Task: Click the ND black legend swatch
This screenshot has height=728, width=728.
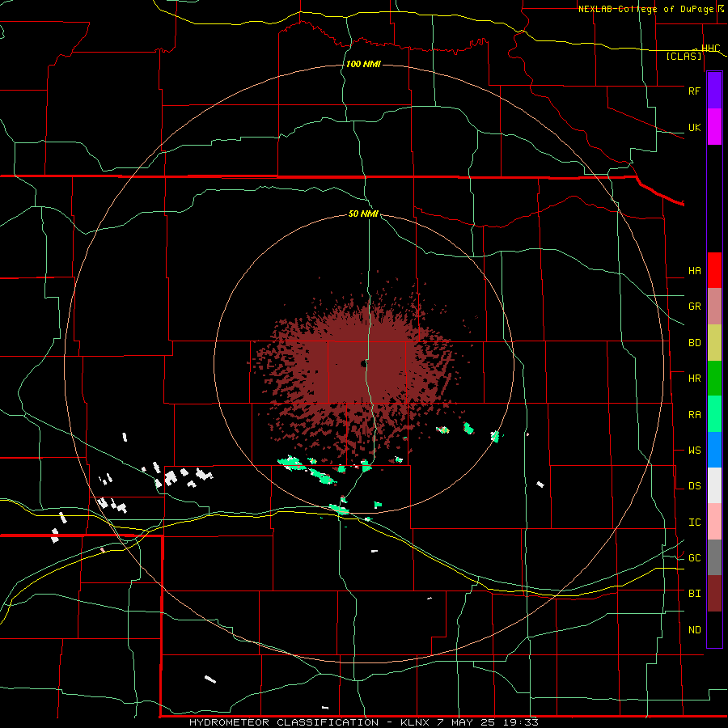Action: pos(714,629)
